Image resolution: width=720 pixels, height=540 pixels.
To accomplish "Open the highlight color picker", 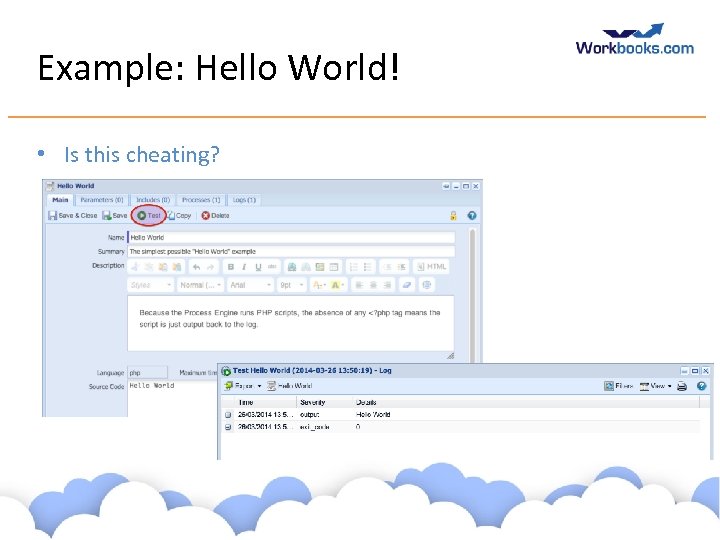I will [337, 285].
